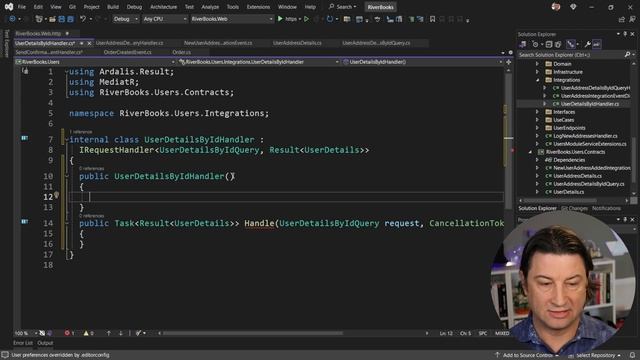Start debugging with the green https play button
The width and height of the screenshot is (640, 360).
click(x=280, y=19)
